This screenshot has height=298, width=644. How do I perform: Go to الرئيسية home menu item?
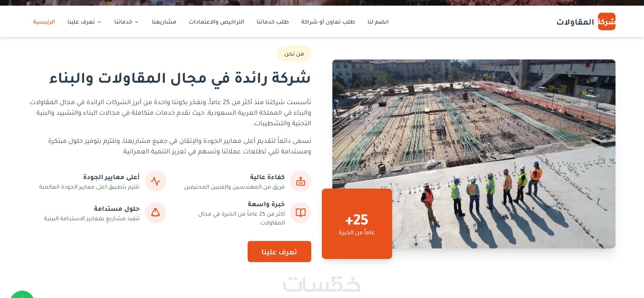point(44,22)
